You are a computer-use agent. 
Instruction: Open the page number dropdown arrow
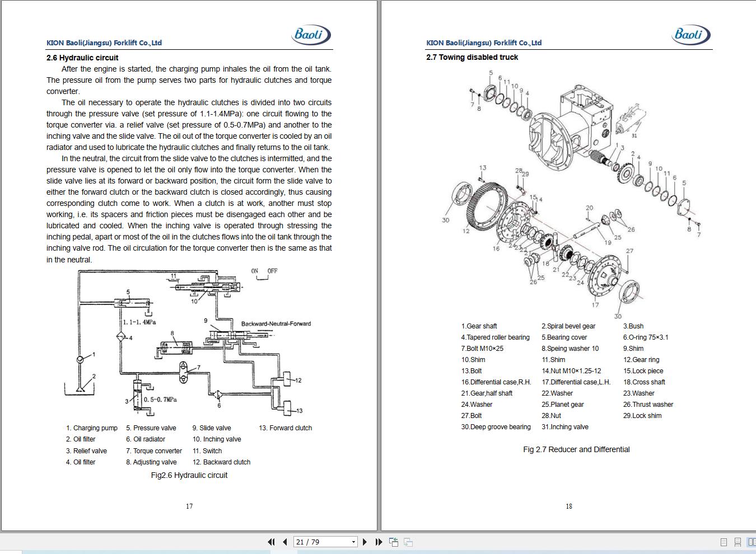coord(353,542)
